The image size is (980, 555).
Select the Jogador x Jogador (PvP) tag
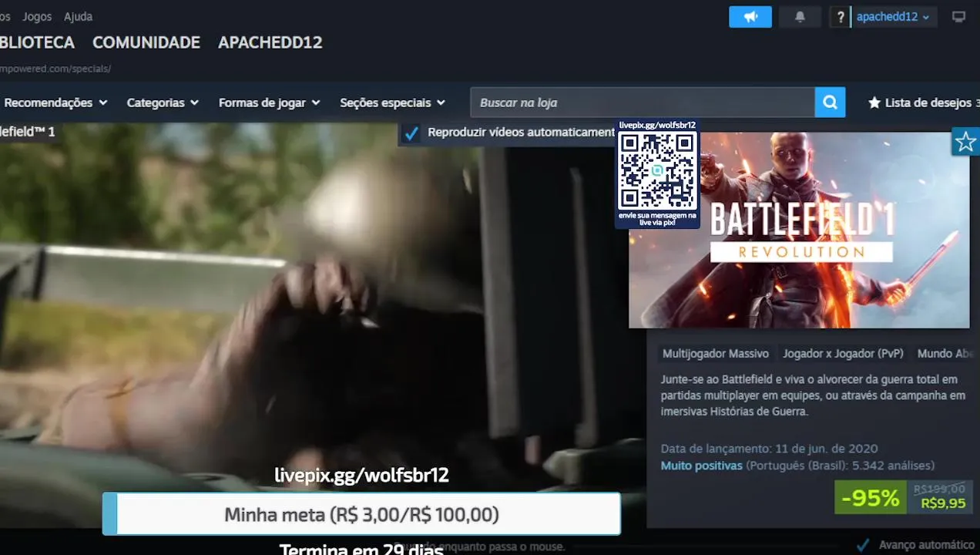(843, 353)
